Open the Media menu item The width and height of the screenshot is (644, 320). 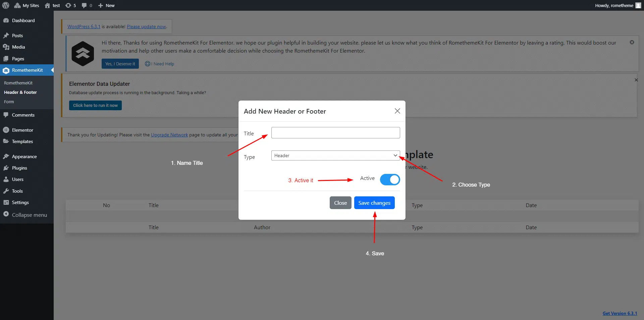coord(18,47)
